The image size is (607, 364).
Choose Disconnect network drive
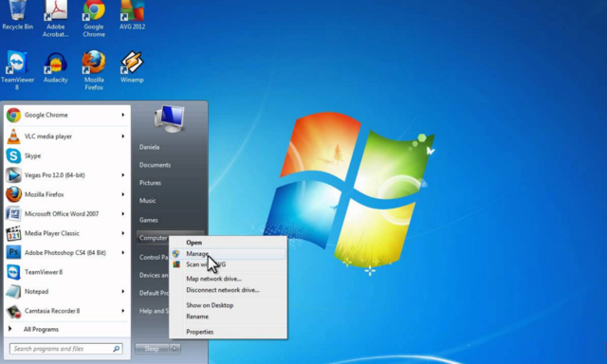[x=228, y=290]
